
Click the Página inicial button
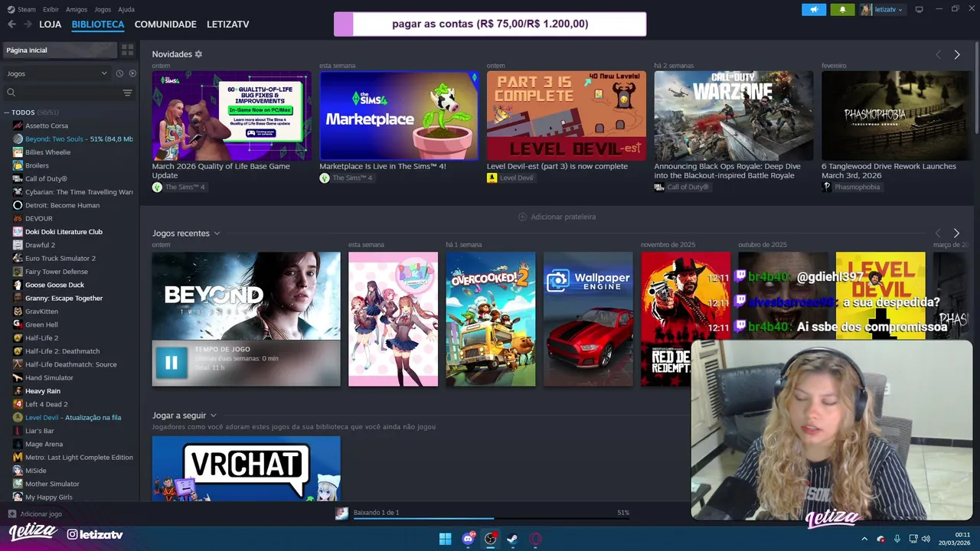[x=59, y=50]
